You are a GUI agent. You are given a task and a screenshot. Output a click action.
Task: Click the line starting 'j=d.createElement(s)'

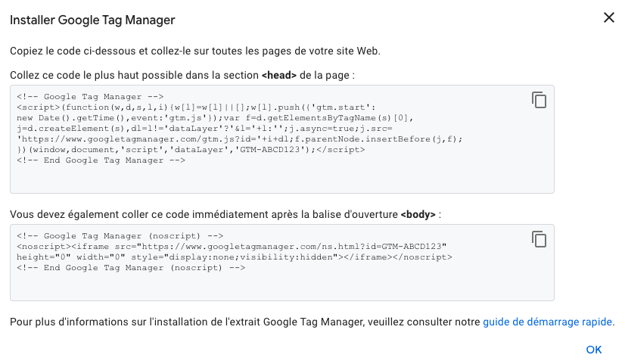click(204, 129)
